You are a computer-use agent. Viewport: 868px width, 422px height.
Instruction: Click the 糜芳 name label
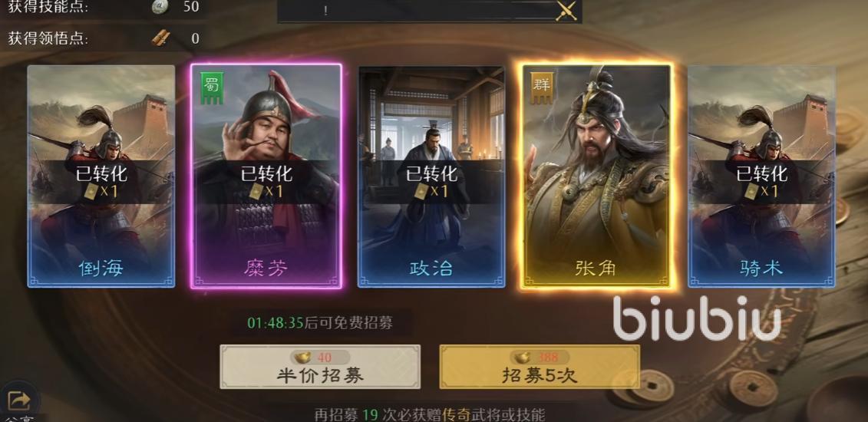coord(266,269)
